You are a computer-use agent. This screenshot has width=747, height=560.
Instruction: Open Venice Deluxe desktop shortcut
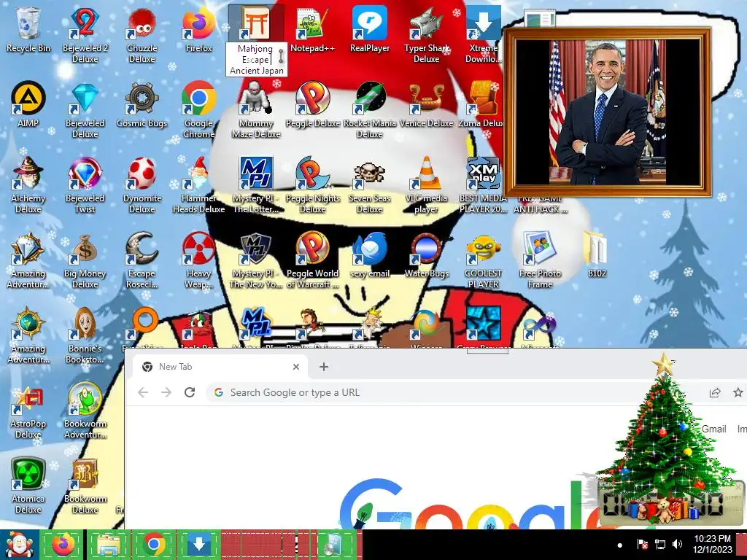pos(426,105)
